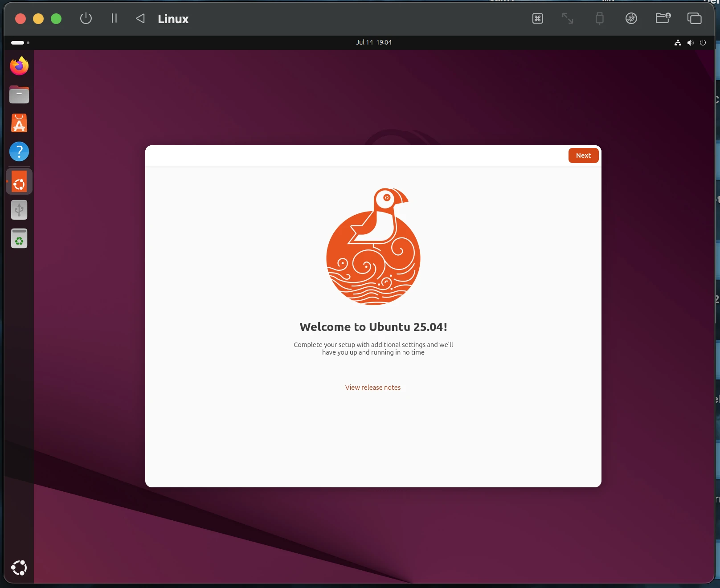Toggle capture input command-key icon
This screenshot has width=720, height=588.
coord(538,19)
